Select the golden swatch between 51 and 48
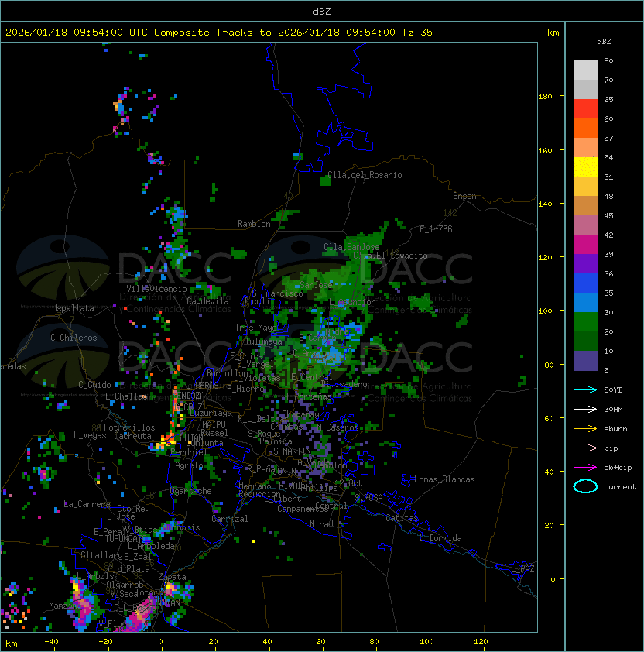 [x=585, y=187]
